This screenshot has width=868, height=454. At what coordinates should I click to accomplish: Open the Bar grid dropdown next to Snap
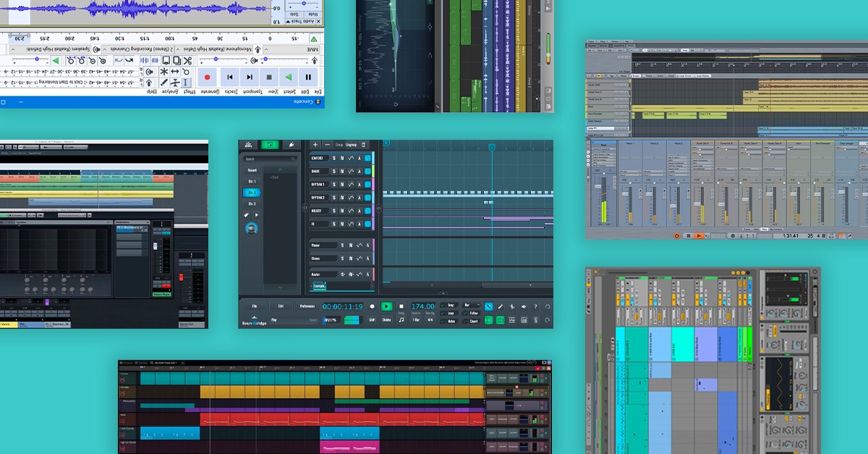(x=471, y=306)
